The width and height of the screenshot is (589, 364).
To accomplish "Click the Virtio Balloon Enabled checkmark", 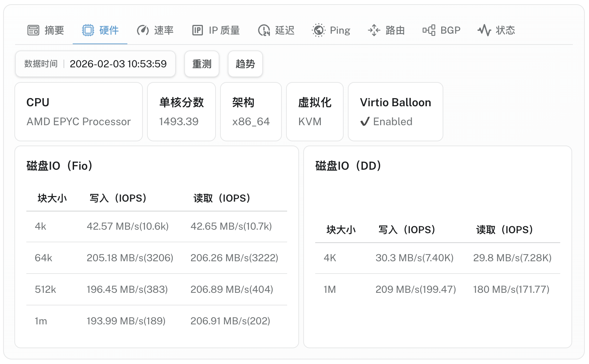I will (365, 122).
